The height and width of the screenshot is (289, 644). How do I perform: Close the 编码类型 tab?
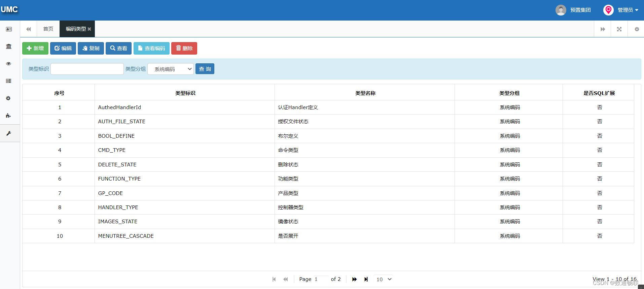pyautogui.click(x=90, y=29)
